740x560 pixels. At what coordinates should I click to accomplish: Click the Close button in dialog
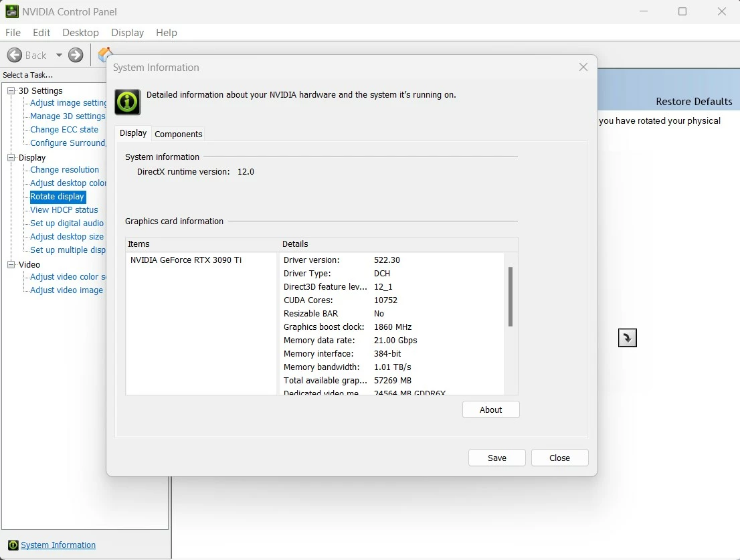[x=560, y=458]
